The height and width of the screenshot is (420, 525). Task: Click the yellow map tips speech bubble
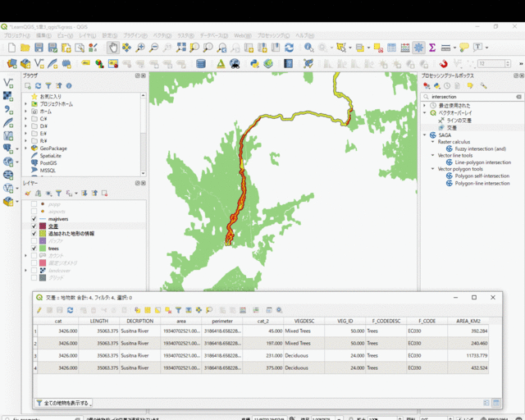[x=464, y=48]
